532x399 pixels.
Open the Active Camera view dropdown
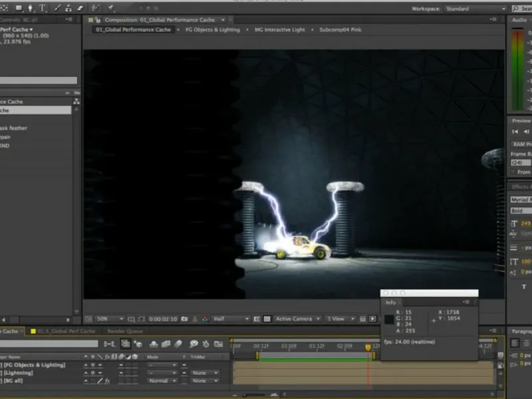coord(298,319)
